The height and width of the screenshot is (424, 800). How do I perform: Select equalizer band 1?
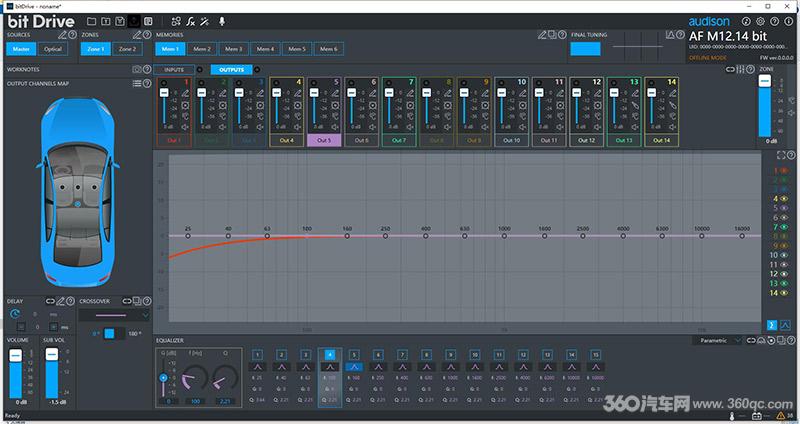tap(257, 355)
